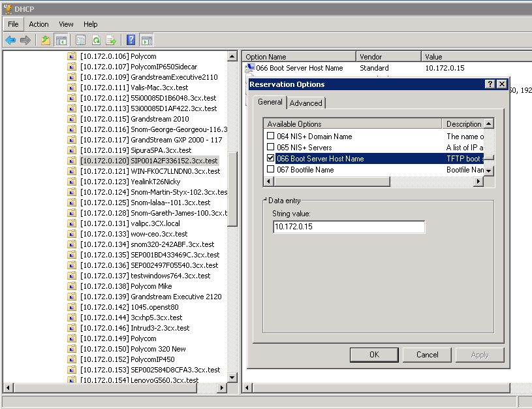Sort by Vendor column header
Image resolution: width=532 pixels, height=409 pixels.
[x=389, y=57]
